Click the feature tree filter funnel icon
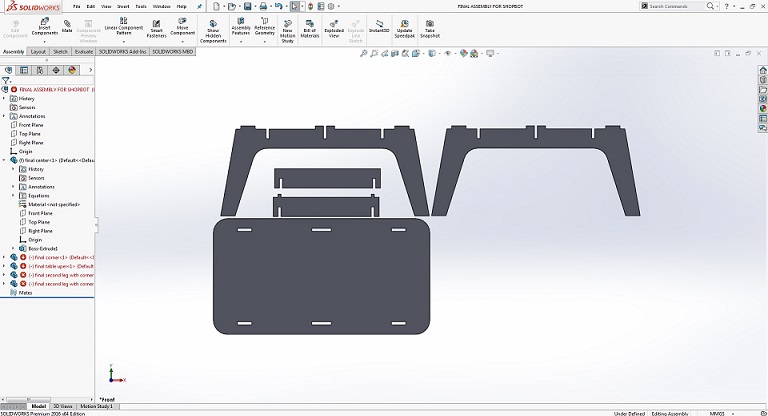This screenshot has width=768, height=416. pos(6,80)
